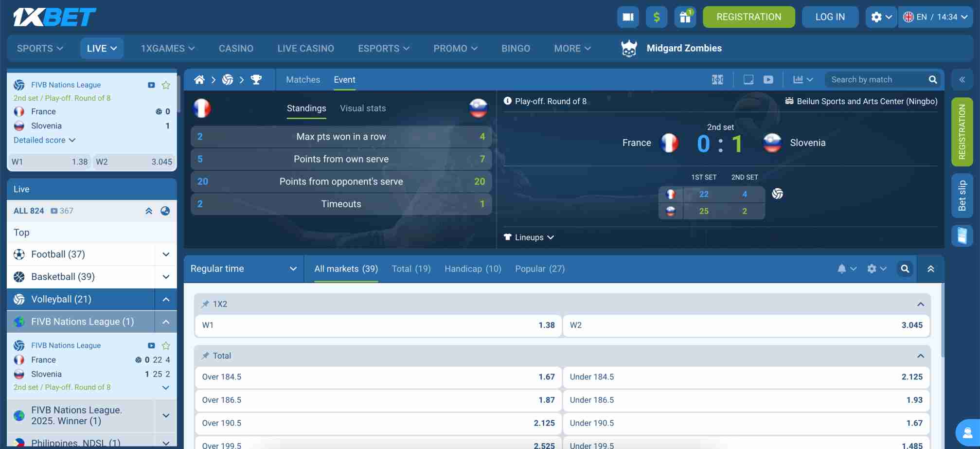Open the gift bonuses icon
This screenshot has width=980, height=449.
(x=685, y=17)
